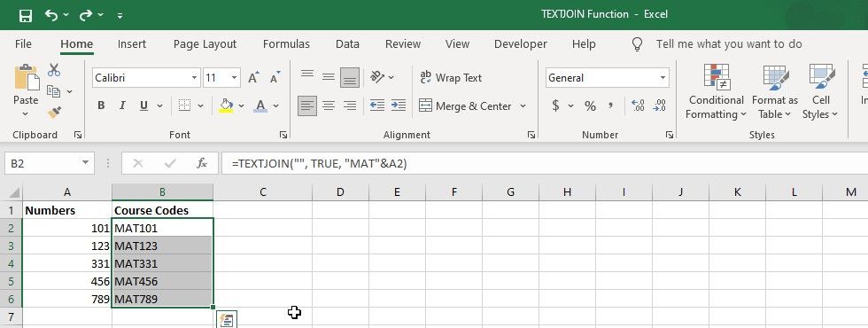This screenshot has width=868, height=328.
Task: Save the workbook with the floppy disk icon
Action: pyautogui.click(x=26, y=16)
